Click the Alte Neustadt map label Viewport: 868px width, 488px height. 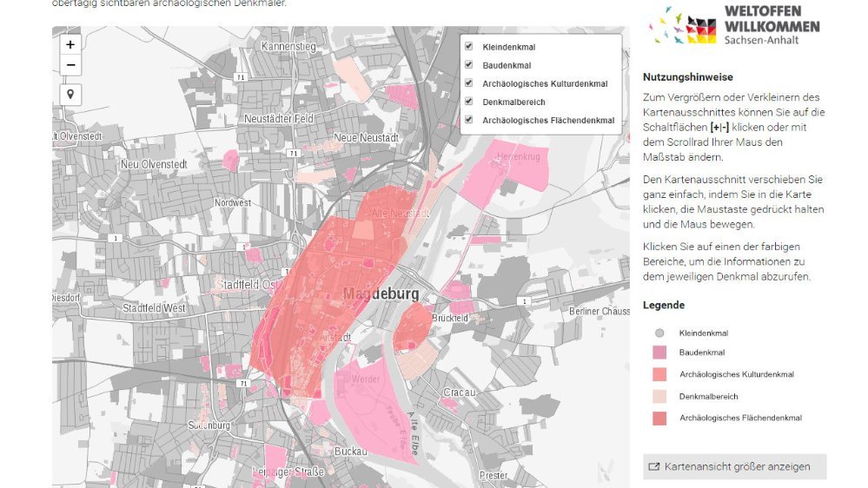pyautogui.click(x=401, y=214)
